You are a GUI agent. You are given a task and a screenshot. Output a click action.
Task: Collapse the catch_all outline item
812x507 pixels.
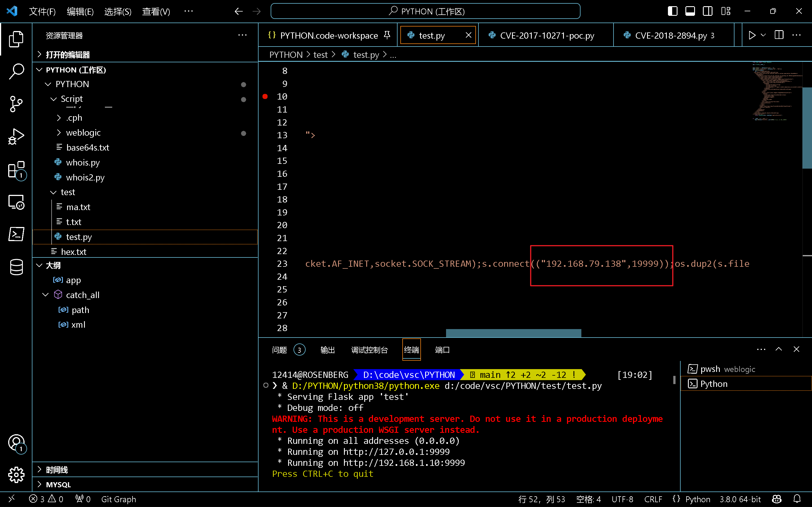coord(46,295)
